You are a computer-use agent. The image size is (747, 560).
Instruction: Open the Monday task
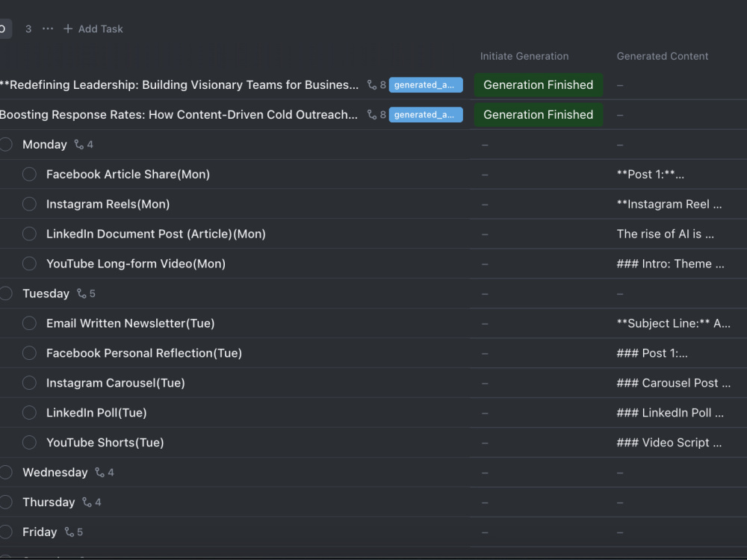[45, 144]
